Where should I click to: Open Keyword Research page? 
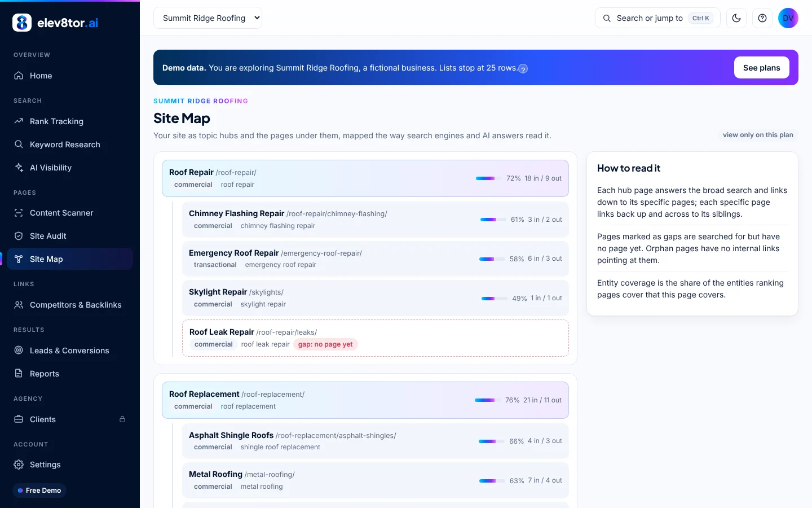pyautogui.click(x=70, y=144)
